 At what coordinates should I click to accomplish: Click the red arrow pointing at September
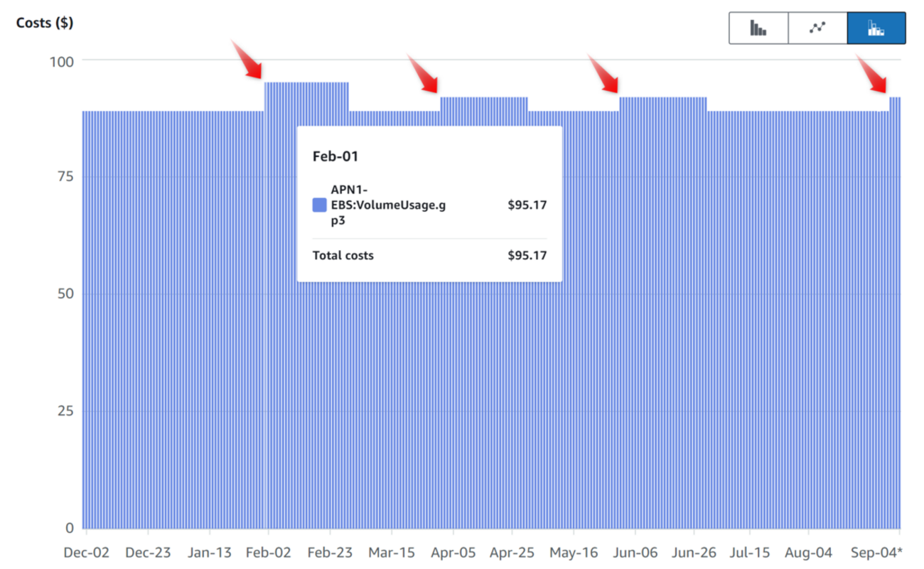pyautogui.click(x=871, y=74)
